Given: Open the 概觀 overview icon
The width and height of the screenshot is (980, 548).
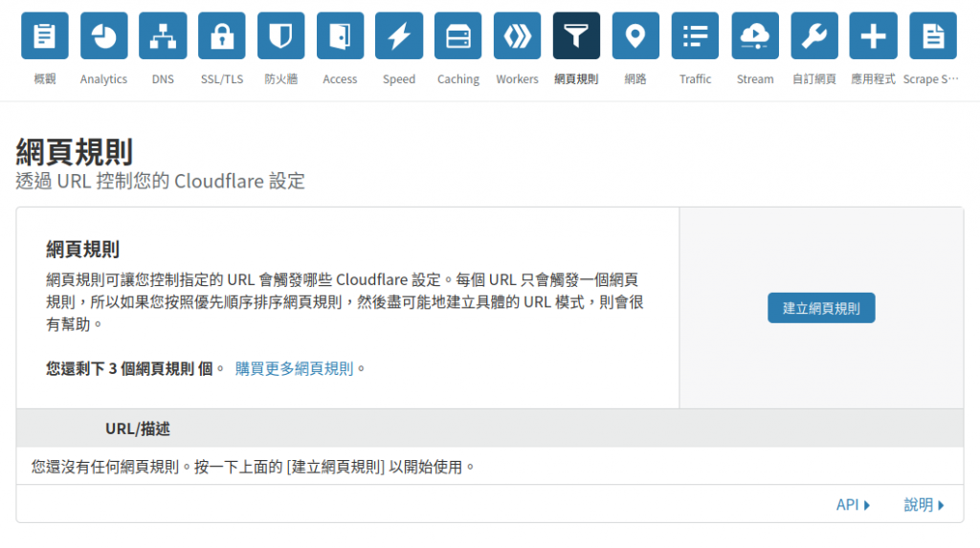Looking at the screenshot, I should tap(44, 35).
